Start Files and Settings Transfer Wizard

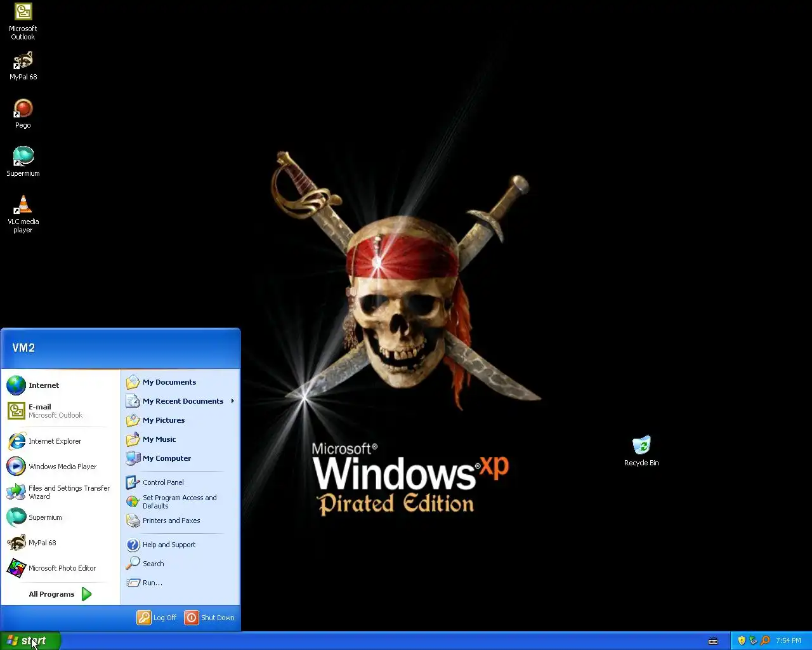[x=61, y=492]
